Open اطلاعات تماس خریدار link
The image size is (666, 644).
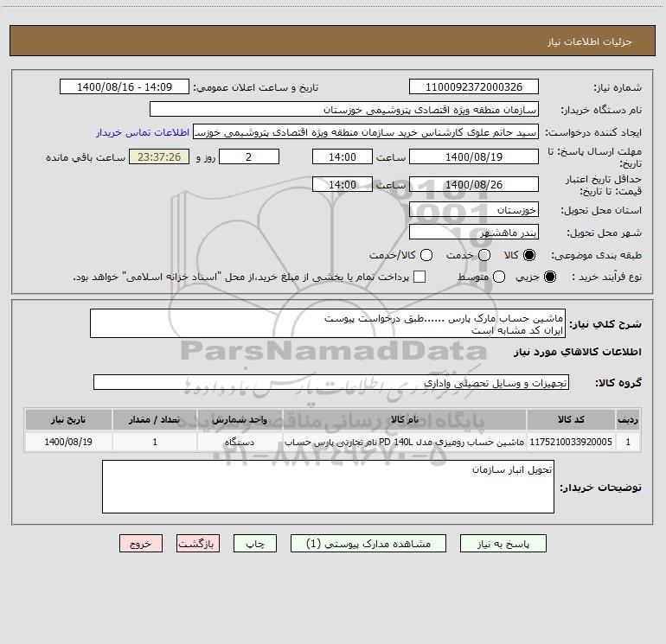[x=143, y=132]
